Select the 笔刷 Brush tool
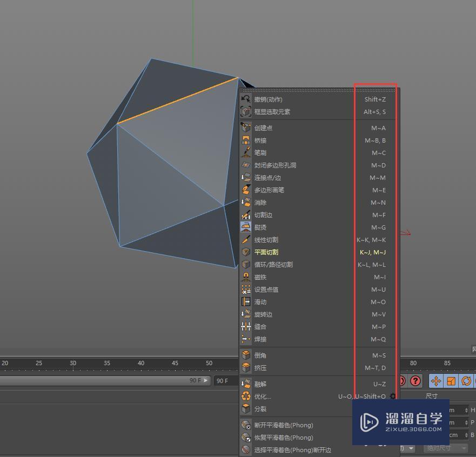The height and width of the screenshot is (457, 476). [261, 153]
